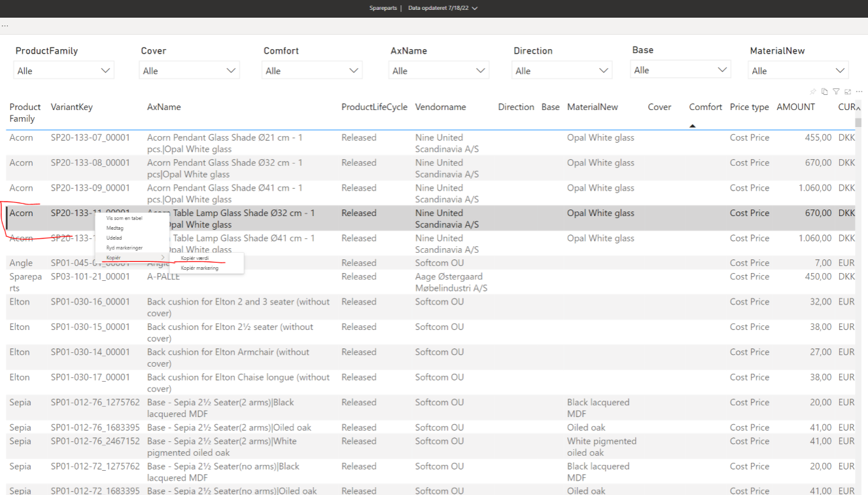This screenshot has width=868, height=495.
Task: Open the ellipsis menu below title bar
Action: (5, 26)
